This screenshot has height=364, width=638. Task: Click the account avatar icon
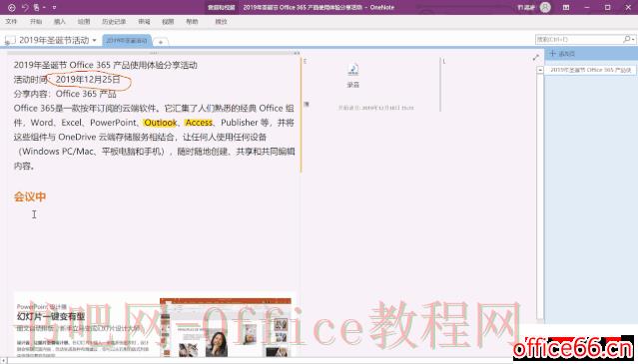tap(545, 7)
